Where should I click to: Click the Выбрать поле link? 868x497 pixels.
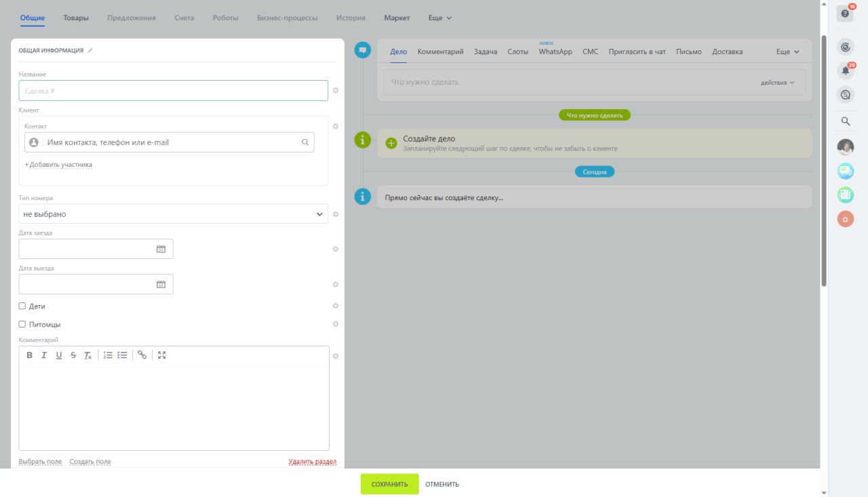(x=40, y=462)
